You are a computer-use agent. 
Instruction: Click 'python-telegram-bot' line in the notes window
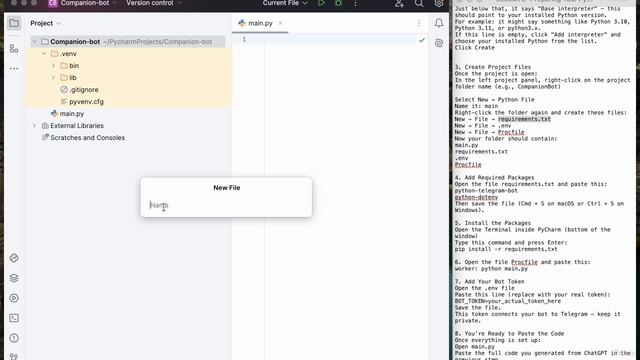(486, 191)
